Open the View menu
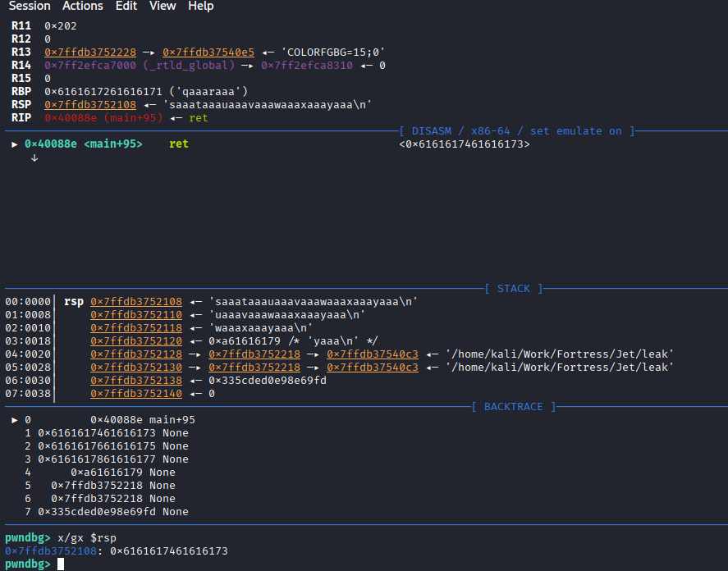 [x=163, y=6]
